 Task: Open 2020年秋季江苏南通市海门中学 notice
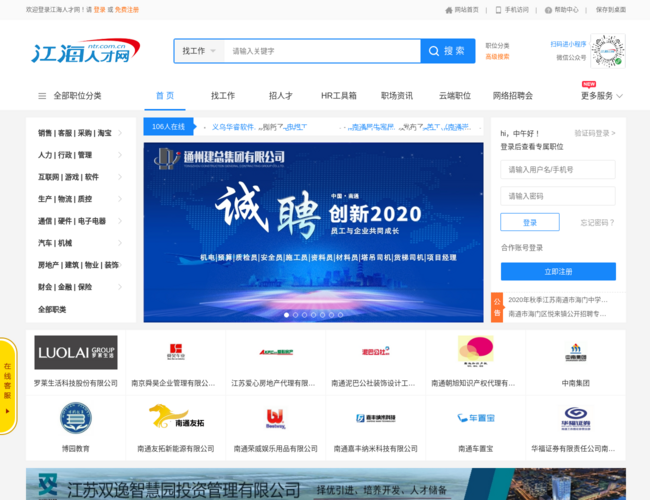(x=558, y=300)
